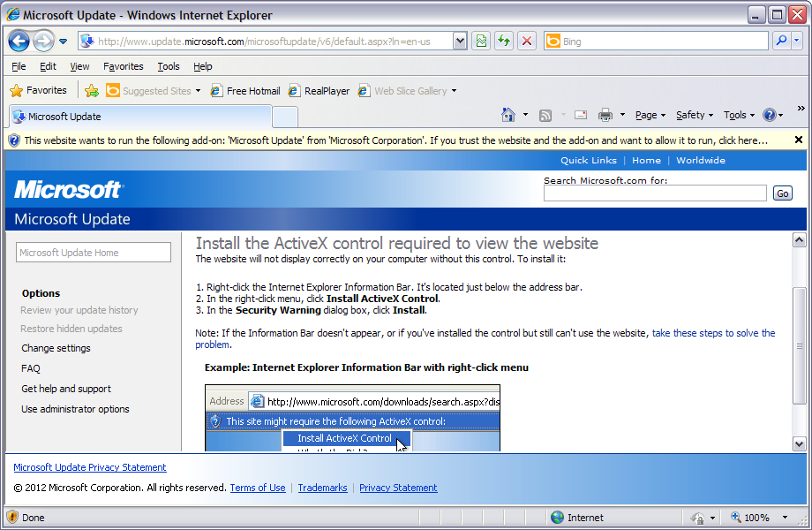
Task: Open Microsoft Update Privacy Statement
Action: pos(90,467)
